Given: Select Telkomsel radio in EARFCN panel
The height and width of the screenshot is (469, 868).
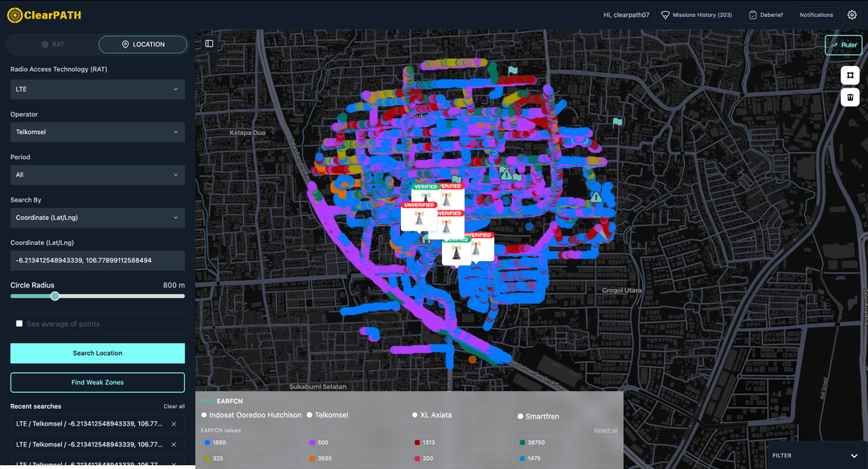Looking at the screenshot, I should pyautogui.click(x=309, y=415).
